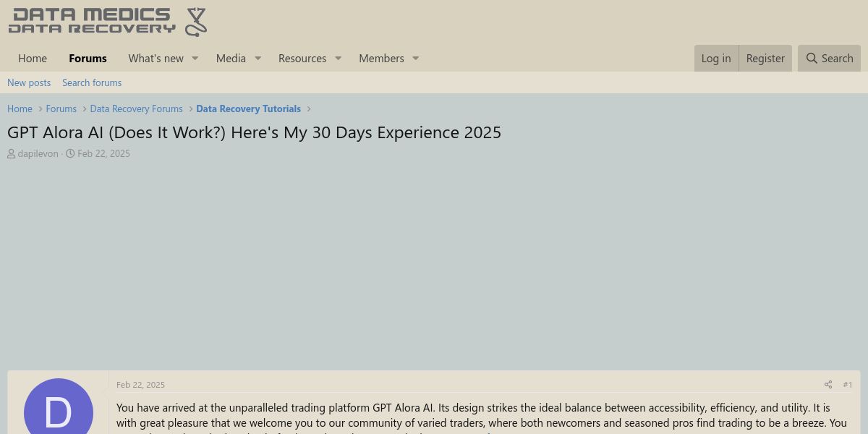868x434 pixels.
Task: Click the share icon on post #1
Action: (828, 385)
